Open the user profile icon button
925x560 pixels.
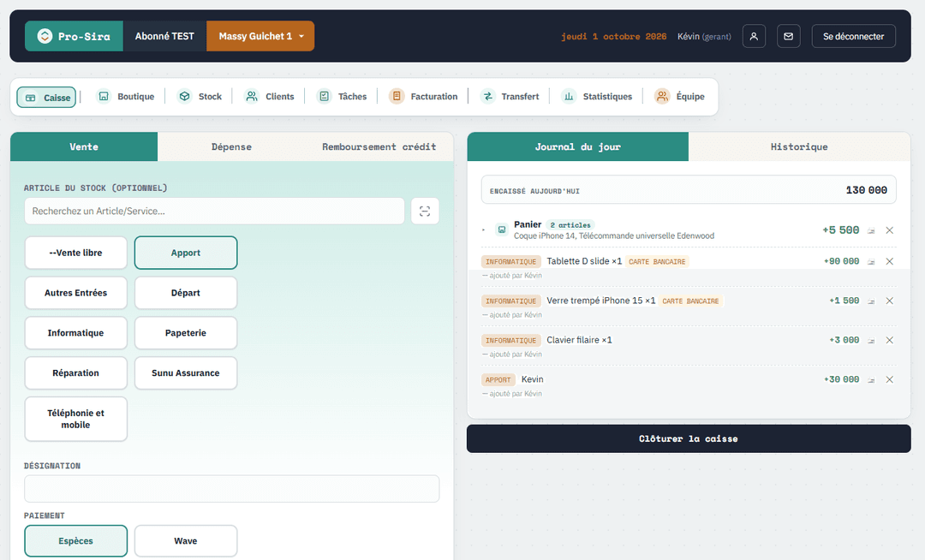pos(754,36)
